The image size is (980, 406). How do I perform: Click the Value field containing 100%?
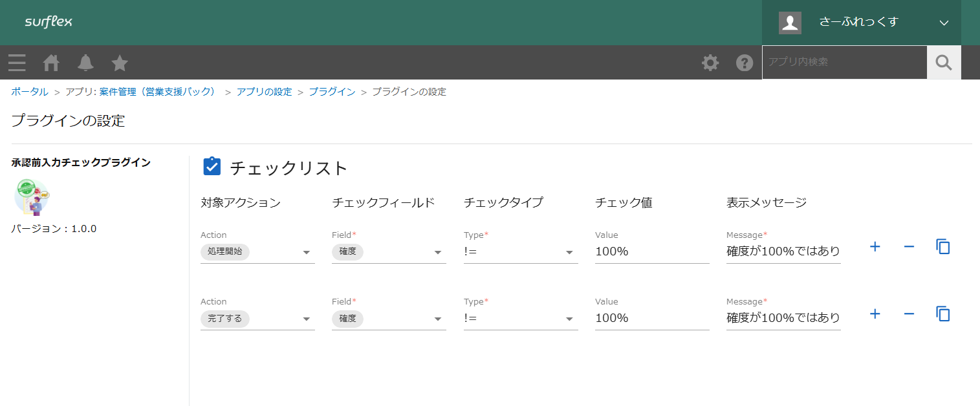click(x=652, y=251)
